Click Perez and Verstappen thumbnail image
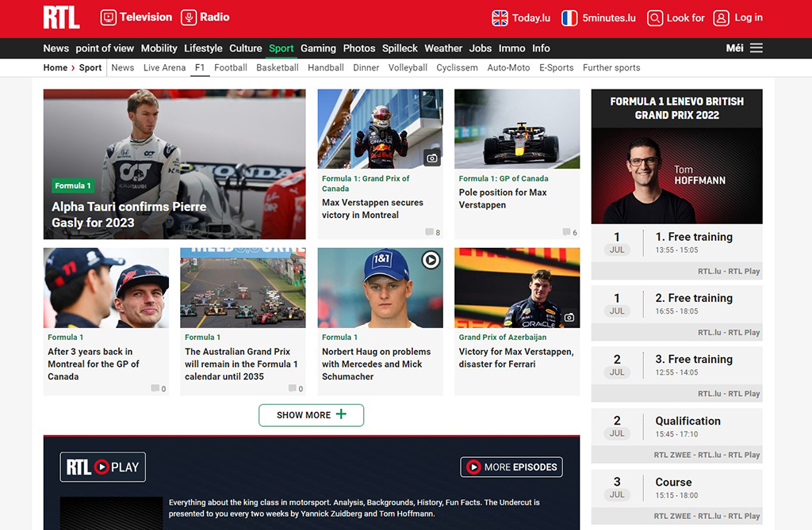 (106, 288)
